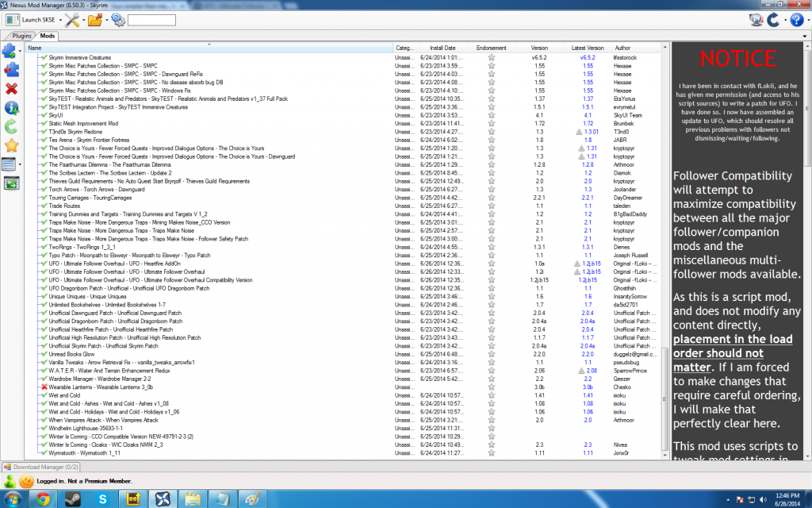Click the Add Mod from File puzzle icon
812x508 pixels.
click(x=9, y=52)
